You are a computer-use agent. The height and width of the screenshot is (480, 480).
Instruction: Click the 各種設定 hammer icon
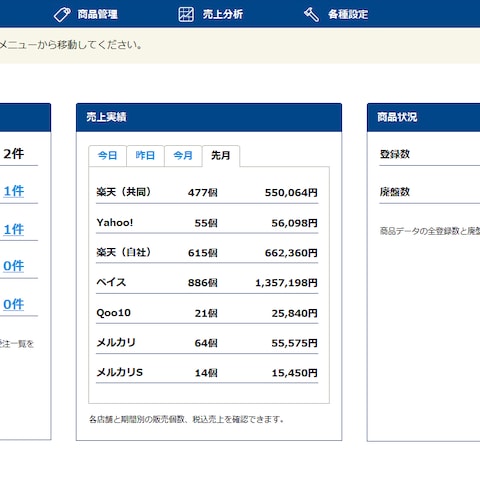click(x=311, y=14)
